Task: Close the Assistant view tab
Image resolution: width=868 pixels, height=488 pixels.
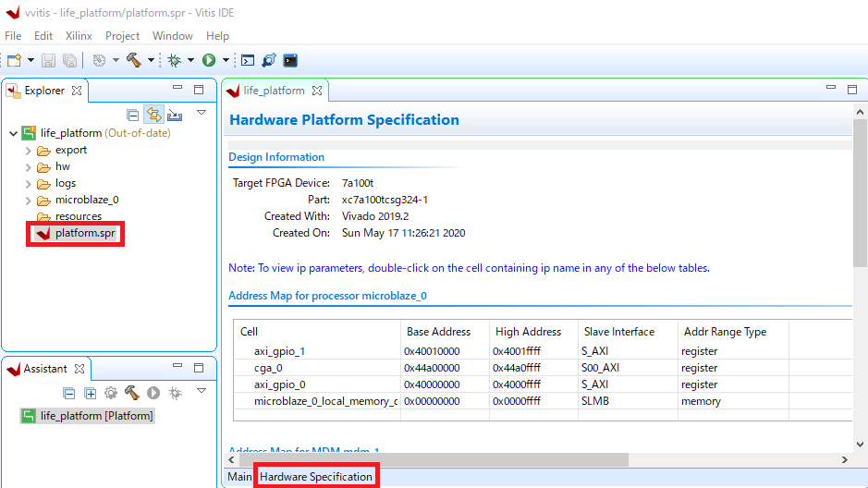Action: [79, 369]
